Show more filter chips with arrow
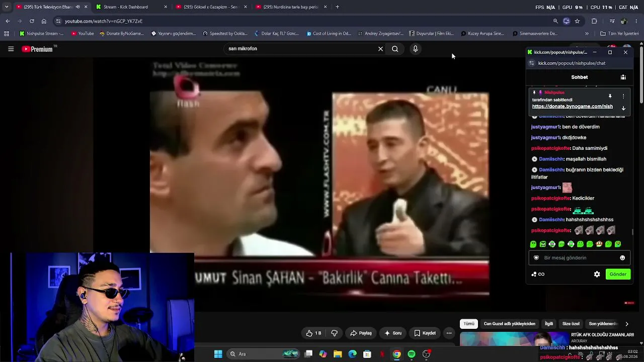The image size is (644, 362). coord(626,324)
